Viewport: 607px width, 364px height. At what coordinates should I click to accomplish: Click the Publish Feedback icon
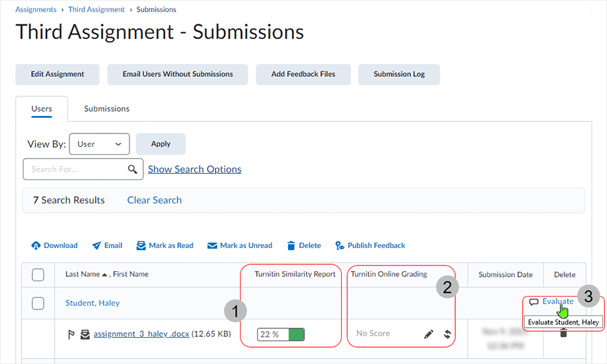(339, 245)
